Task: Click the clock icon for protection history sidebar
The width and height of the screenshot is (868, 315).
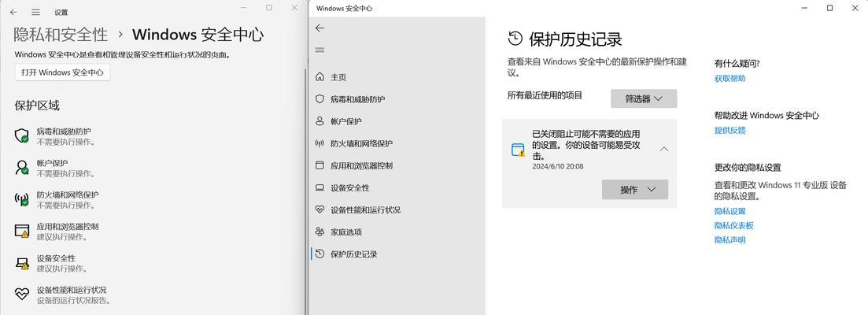Action: pos(319,254)
